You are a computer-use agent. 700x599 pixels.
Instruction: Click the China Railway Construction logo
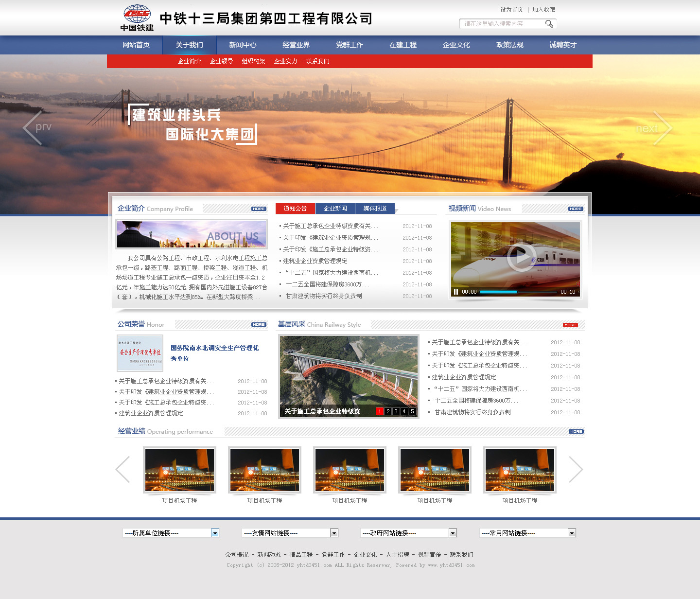coord(137,18)
